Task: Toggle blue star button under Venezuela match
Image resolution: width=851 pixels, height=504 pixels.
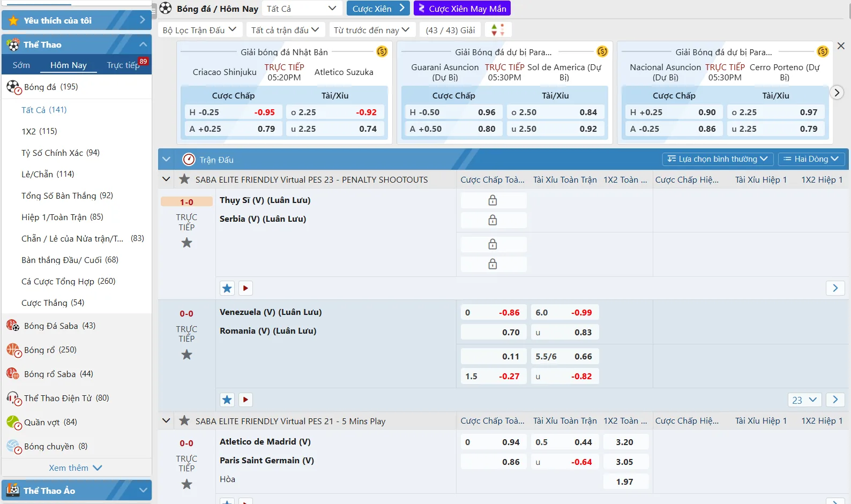Action: pos(227,400)
